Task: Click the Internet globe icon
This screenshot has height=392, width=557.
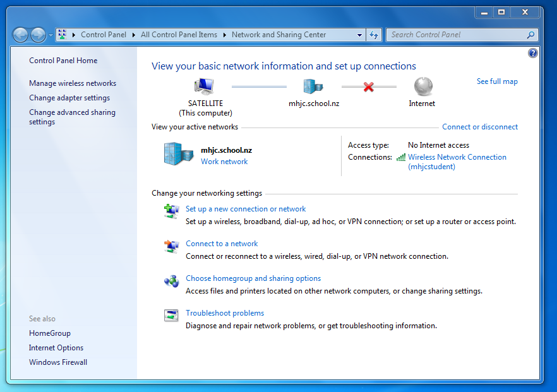Action: [x=422, y=86]
